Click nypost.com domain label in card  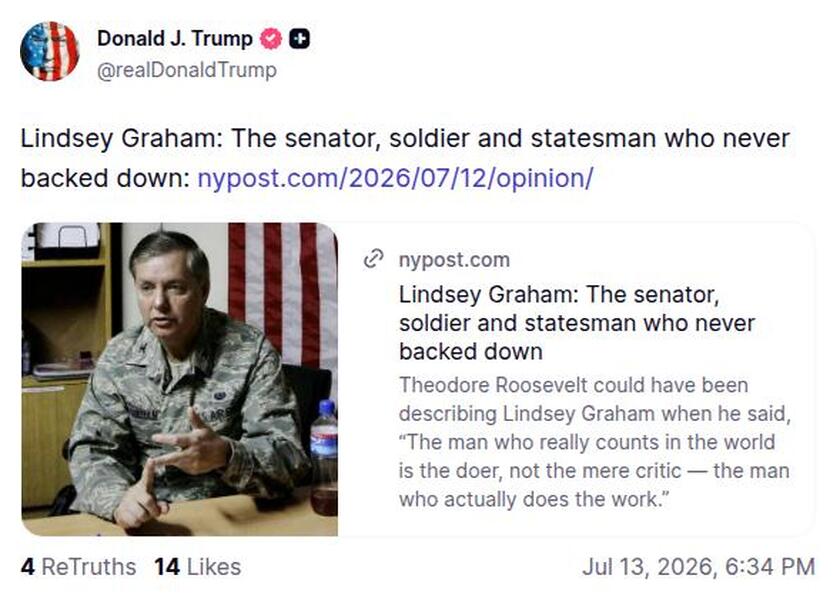(454, 260)
